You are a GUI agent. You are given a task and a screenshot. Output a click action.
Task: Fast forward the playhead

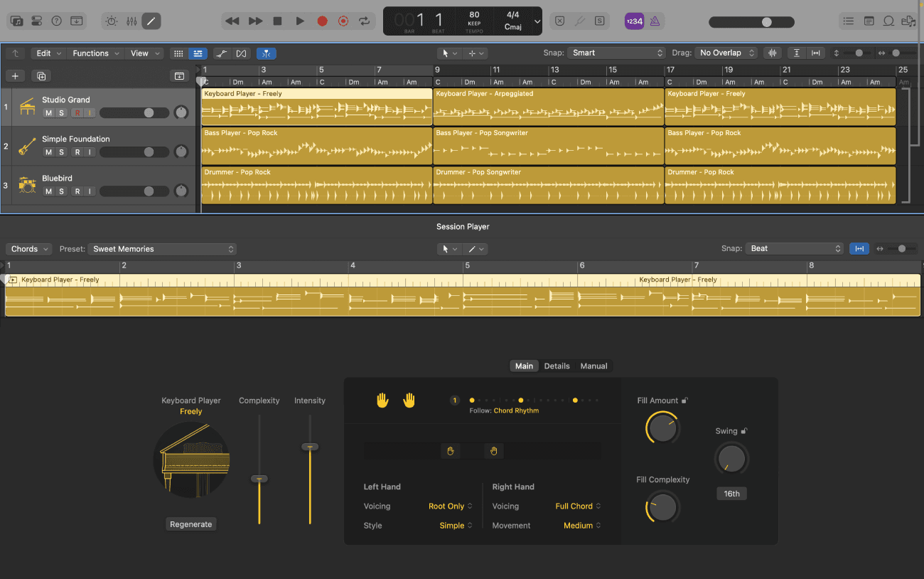(255, 21)
